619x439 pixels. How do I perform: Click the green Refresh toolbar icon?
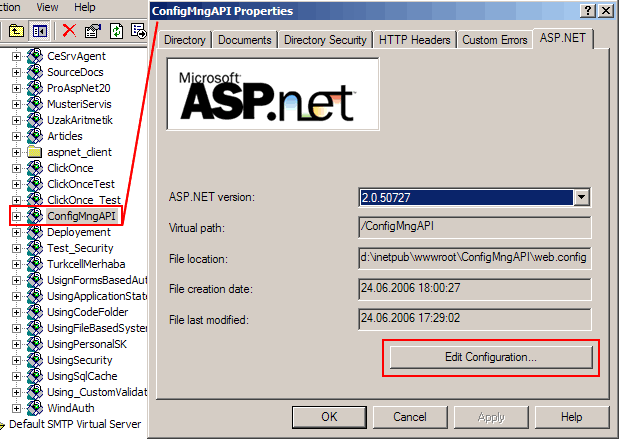(x=117, y=31)
